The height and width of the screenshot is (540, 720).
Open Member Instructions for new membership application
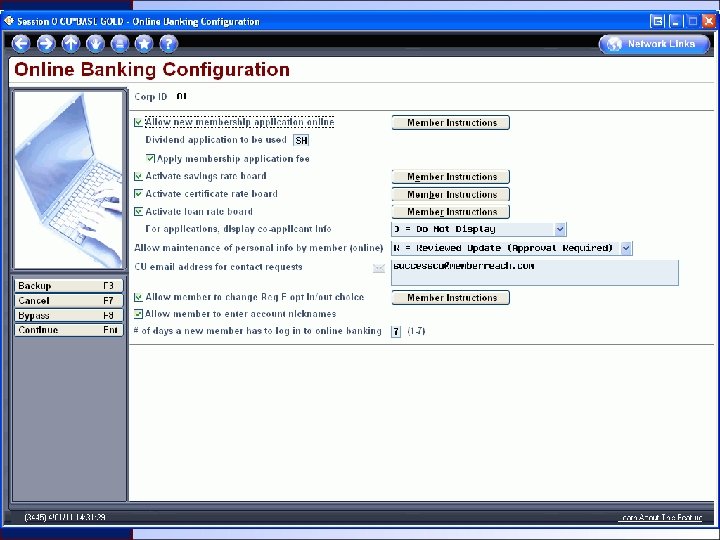(x=451, y=123)
